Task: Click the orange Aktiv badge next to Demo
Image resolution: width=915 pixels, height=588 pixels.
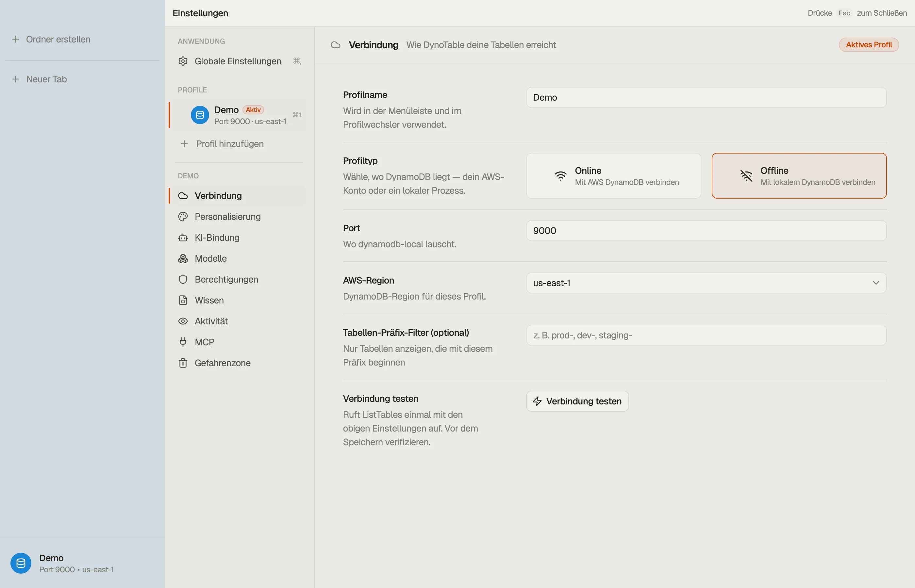Action: click(253, 110)
